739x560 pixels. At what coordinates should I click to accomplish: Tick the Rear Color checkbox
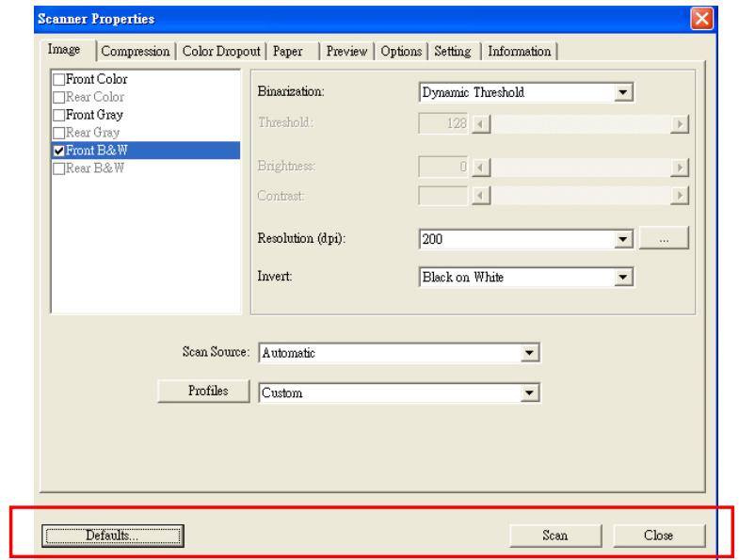(x=59, y=97)
